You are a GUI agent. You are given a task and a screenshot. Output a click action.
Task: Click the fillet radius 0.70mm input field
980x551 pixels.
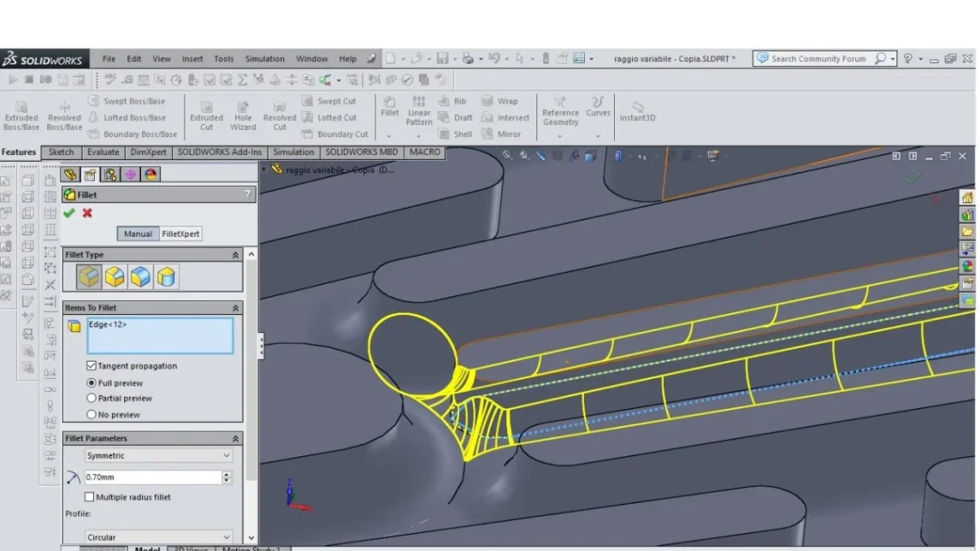point(152,477)
